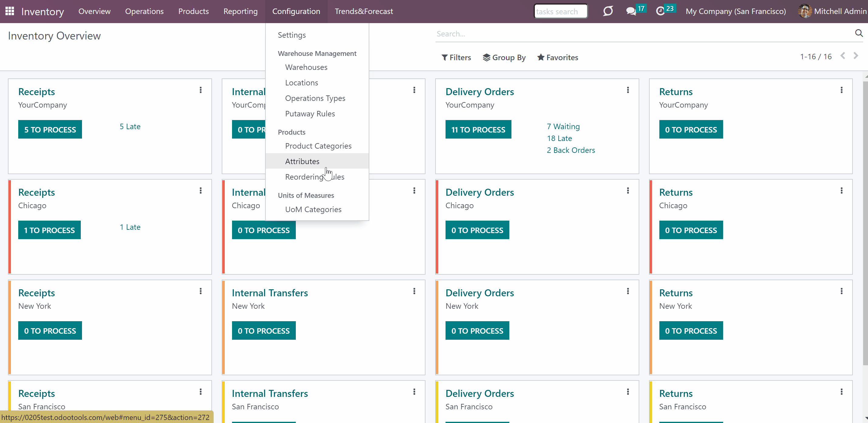Select Warehouses menu entry
Viewport: 868px width, 423px height.
point(306,67)
